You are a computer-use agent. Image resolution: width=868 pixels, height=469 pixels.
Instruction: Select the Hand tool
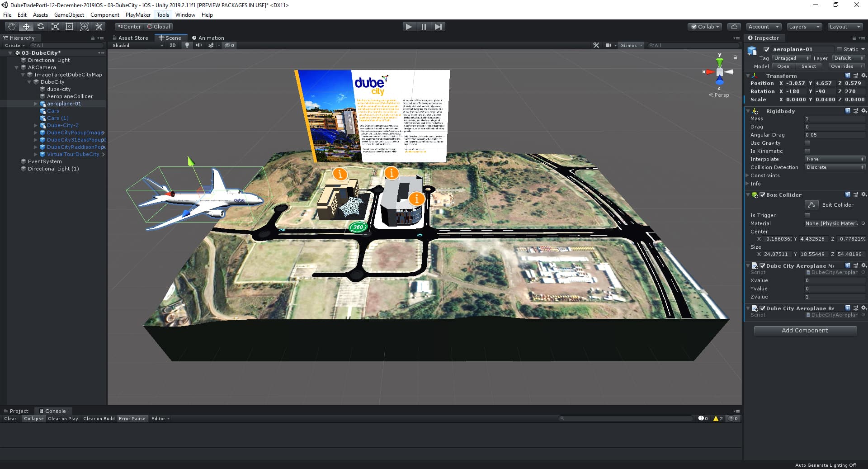12,27
